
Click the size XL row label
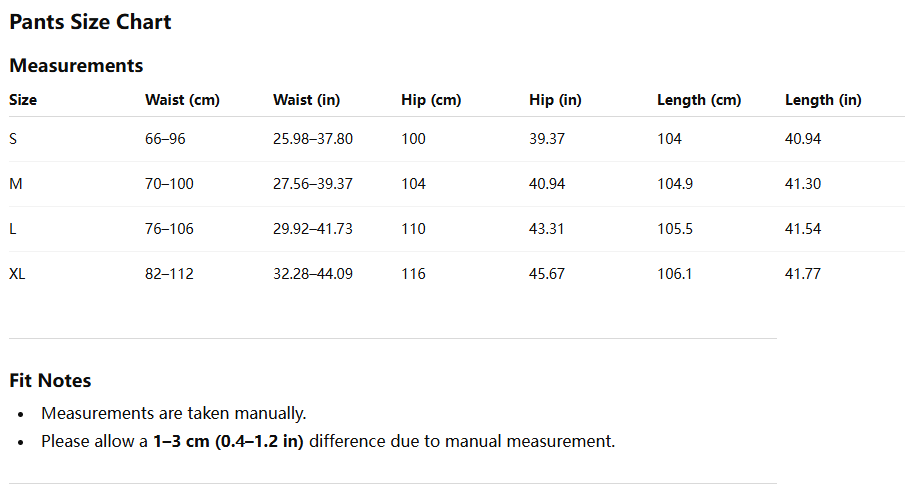(x=17, y=274)
